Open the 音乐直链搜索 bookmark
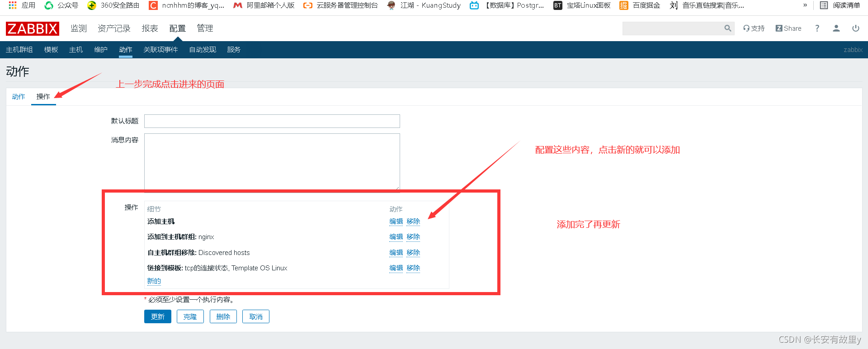 click(707, 5)
